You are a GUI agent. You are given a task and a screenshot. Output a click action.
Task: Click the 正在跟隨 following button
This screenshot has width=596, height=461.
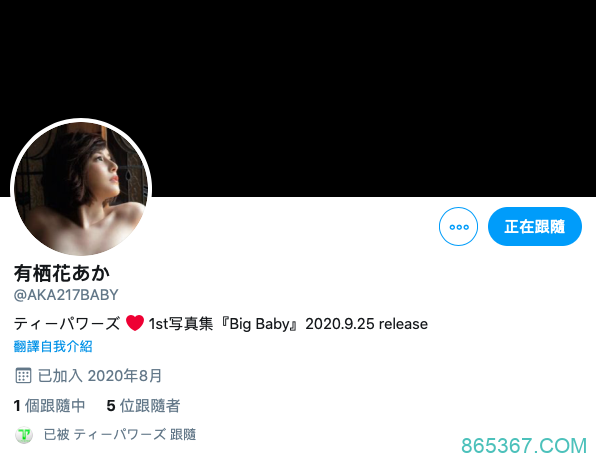coord(535,227)
